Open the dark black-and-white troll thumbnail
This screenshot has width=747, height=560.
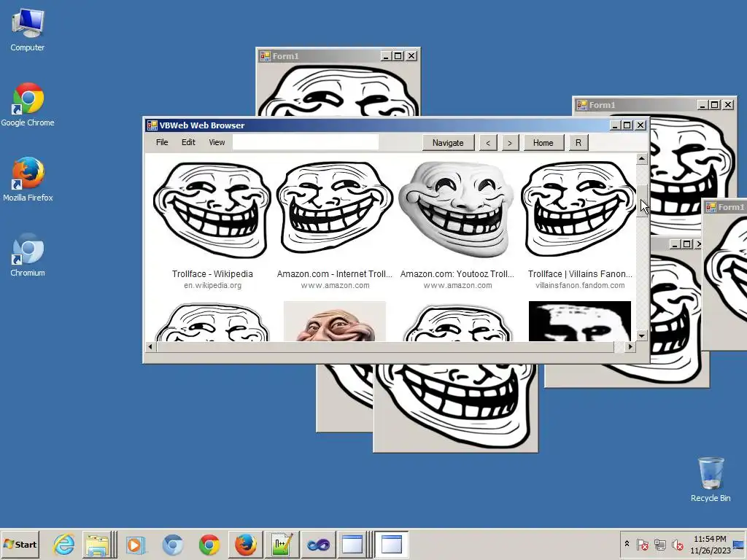point(580,321)
